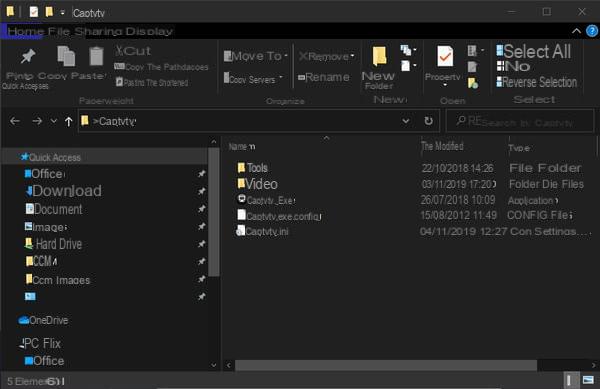This screenshot has width=600, height=389.
Task: Open Images in the sidebar
Action: [x=46, y=227]
